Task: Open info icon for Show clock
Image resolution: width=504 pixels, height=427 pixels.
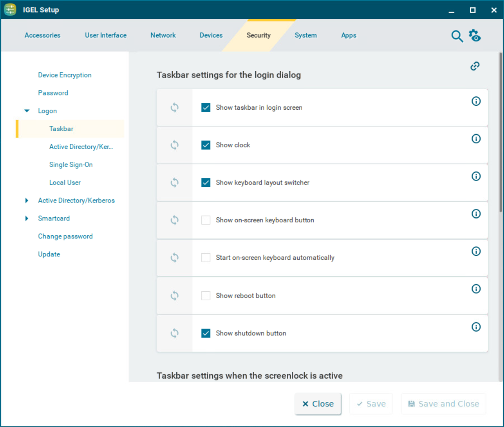Action: point(476,139)
